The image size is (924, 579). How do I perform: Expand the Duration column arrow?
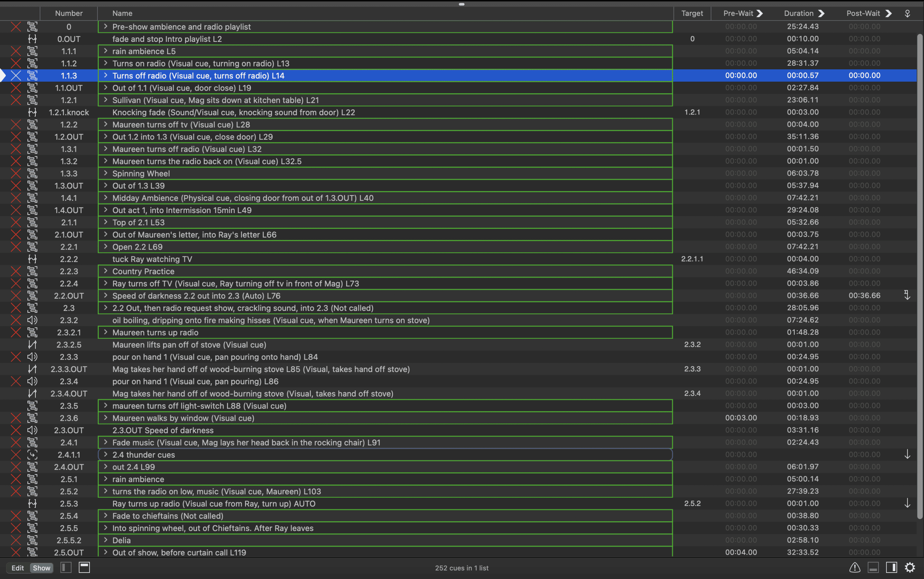tap(821, 13)
